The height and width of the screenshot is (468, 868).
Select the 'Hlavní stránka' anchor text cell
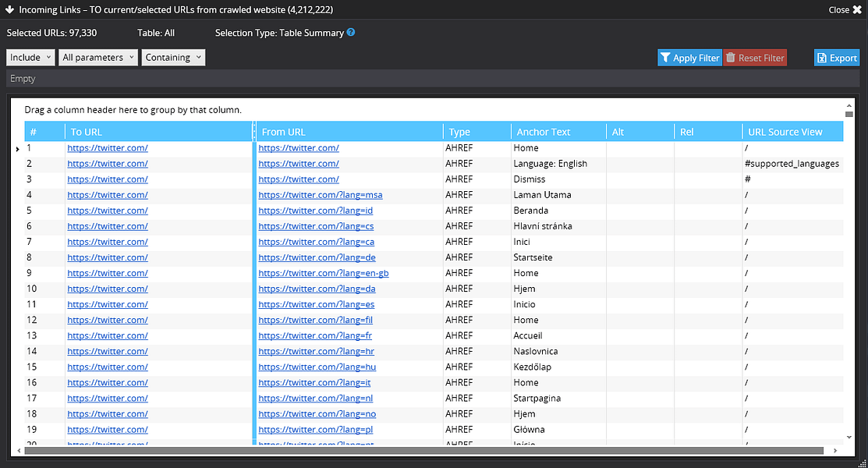[558, 226]
